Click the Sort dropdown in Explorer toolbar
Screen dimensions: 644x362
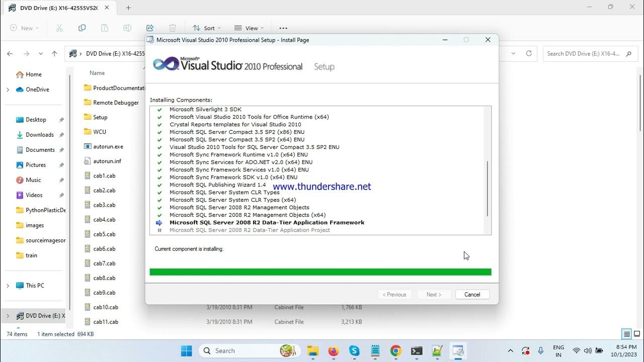coord(206,28)
